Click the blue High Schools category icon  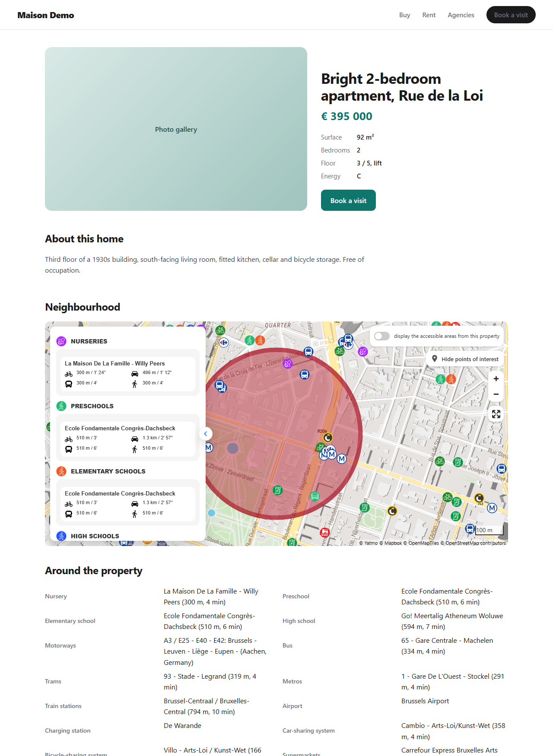point(61,536)
